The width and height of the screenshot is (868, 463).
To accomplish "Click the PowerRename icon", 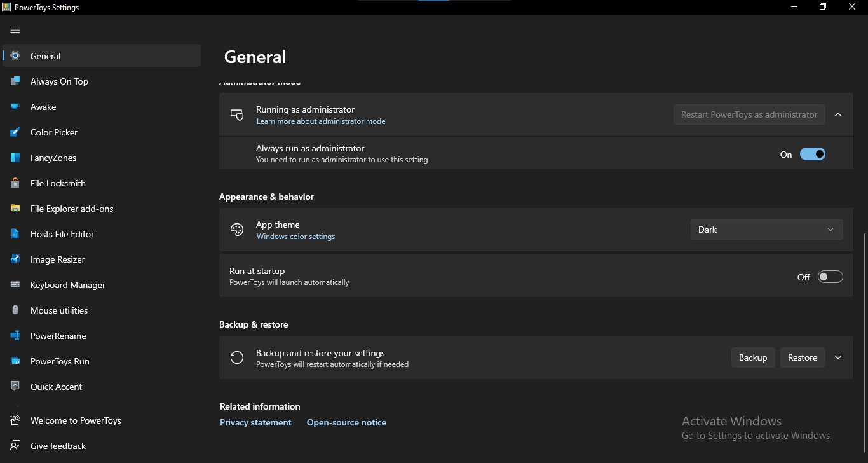I will click(15, 336).
